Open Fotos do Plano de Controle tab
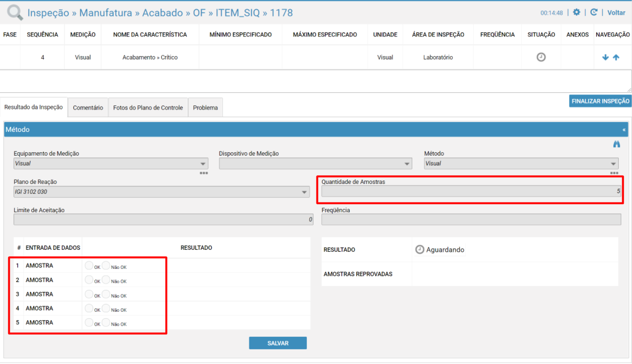The height and width of the screenshot is (364, 632). [148, 108]
